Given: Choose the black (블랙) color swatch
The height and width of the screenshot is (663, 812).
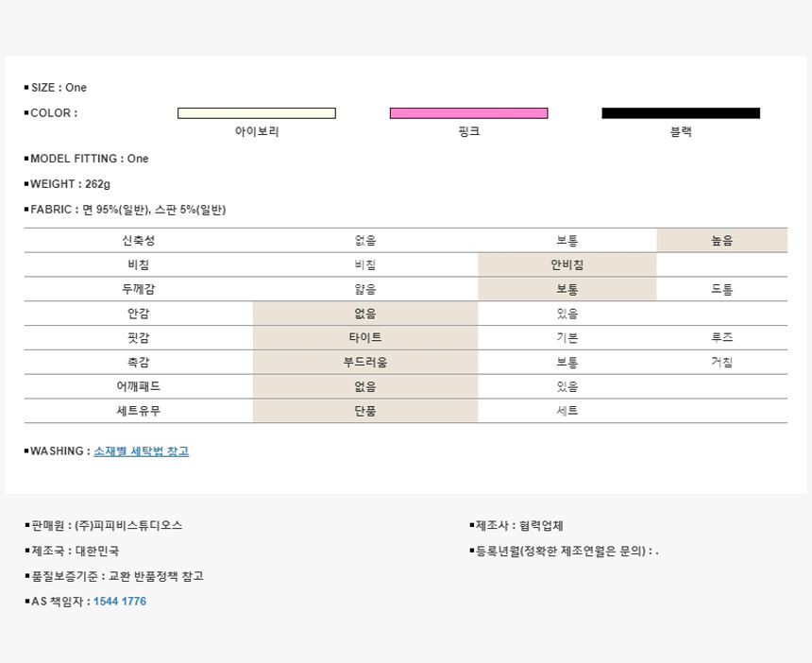Looking at the screenshot, I should click(680, 113).
